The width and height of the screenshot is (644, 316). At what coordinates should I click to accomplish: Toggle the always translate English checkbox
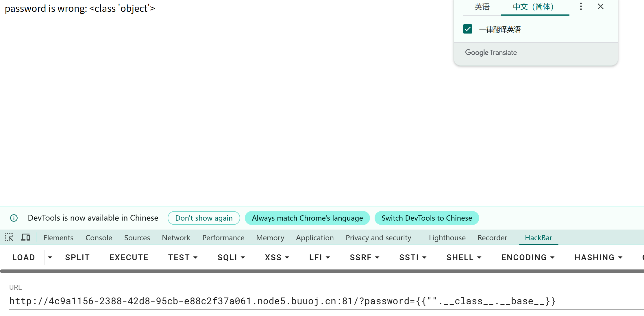click(x=467, y=29)
